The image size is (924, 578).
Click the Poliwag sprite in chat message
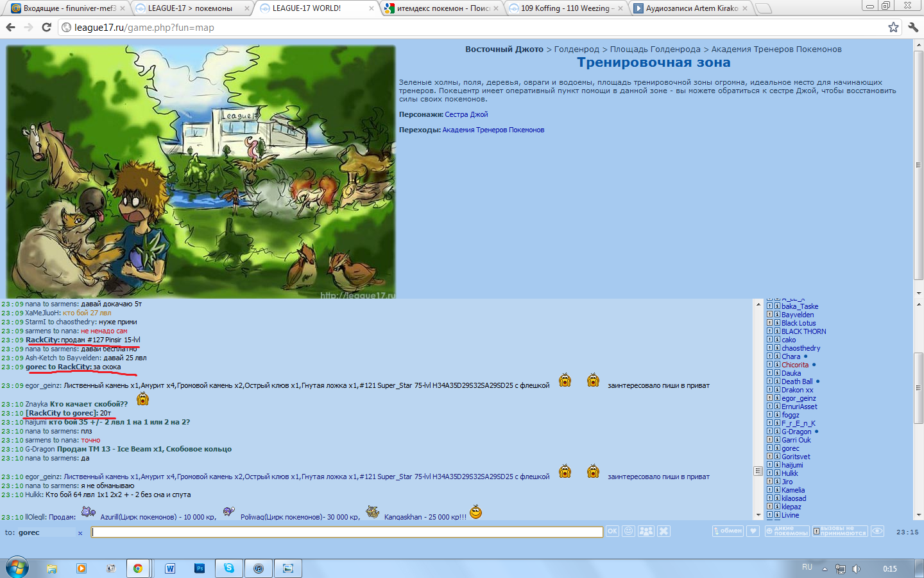[228, 512]
